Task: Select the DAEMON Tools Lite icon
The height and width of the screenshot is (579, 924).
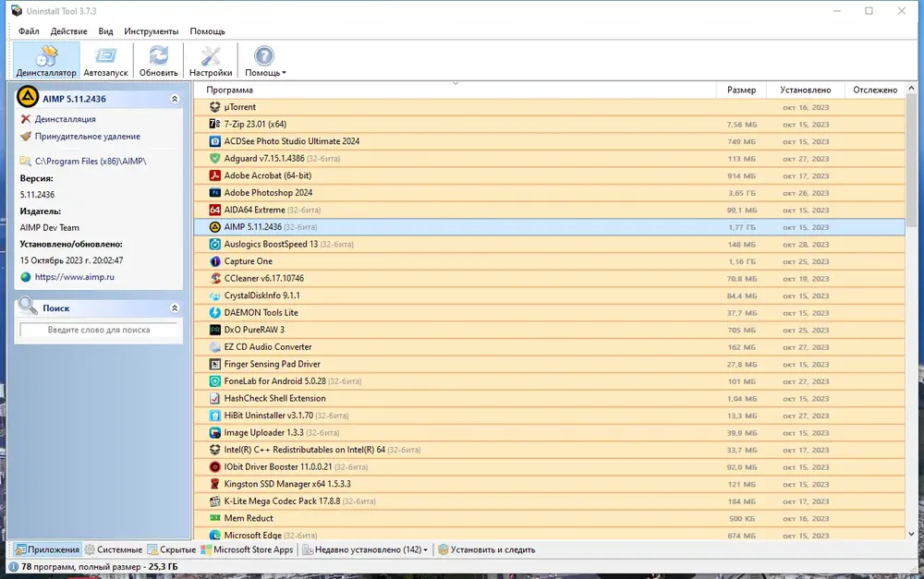Action: [215, 313]
